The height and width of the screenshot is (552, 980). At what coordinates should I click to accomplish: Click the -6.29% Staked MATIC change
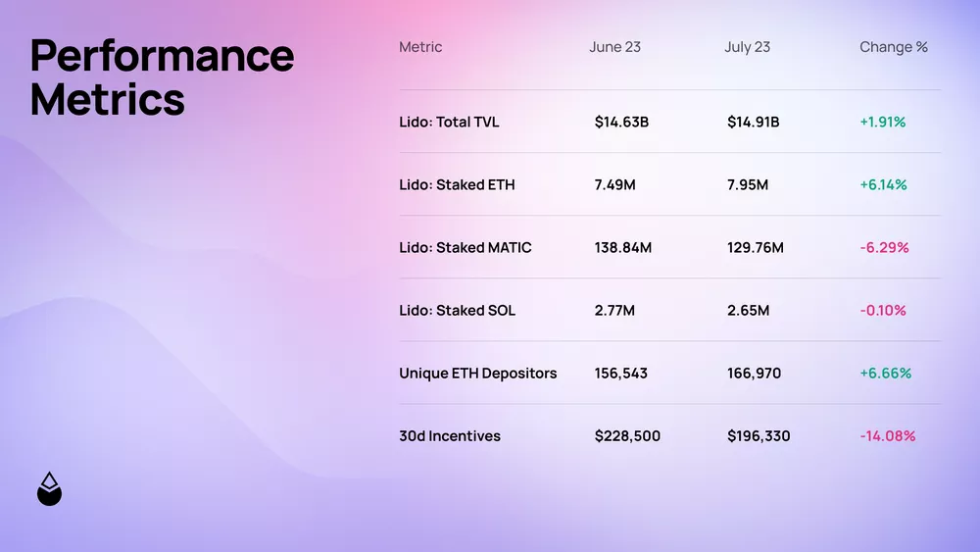pos(884,248)
